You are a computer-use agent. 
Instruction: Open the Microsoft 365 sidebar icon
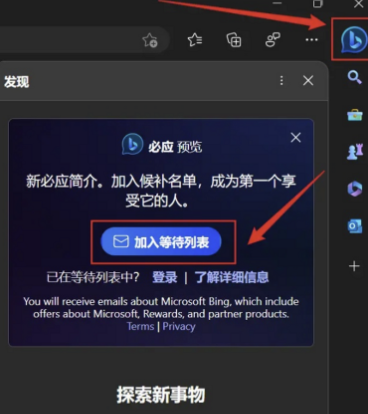tap(355, 189)
